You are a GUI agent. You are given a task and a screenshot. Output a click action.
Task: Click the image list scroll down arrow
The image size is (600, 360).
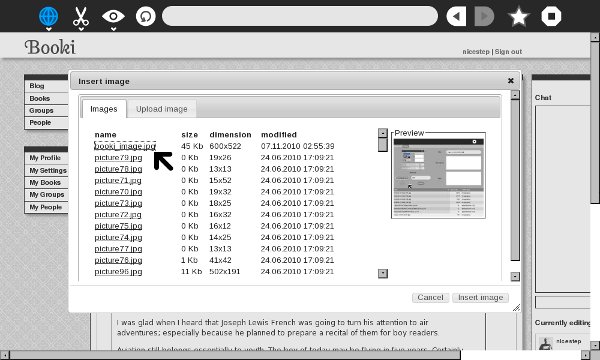(x=383, y=274)
